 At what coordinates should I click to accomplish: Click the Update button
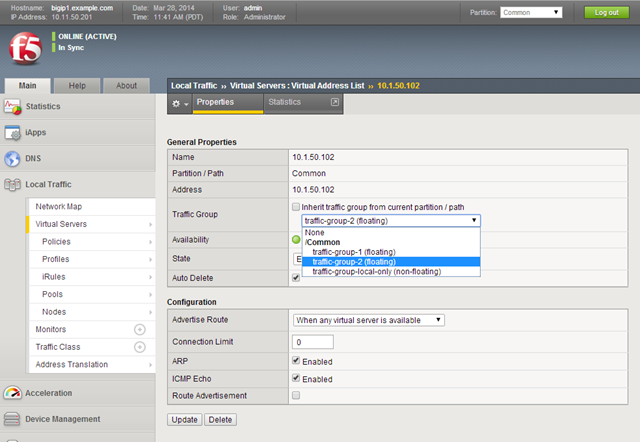click(184, 420)
